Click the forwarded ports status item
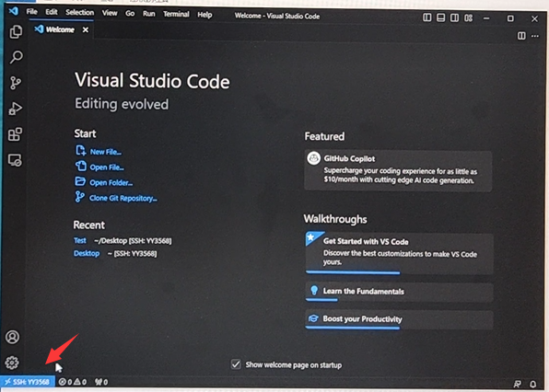Screen dimensions: 549x392 (x=101, y=382)
